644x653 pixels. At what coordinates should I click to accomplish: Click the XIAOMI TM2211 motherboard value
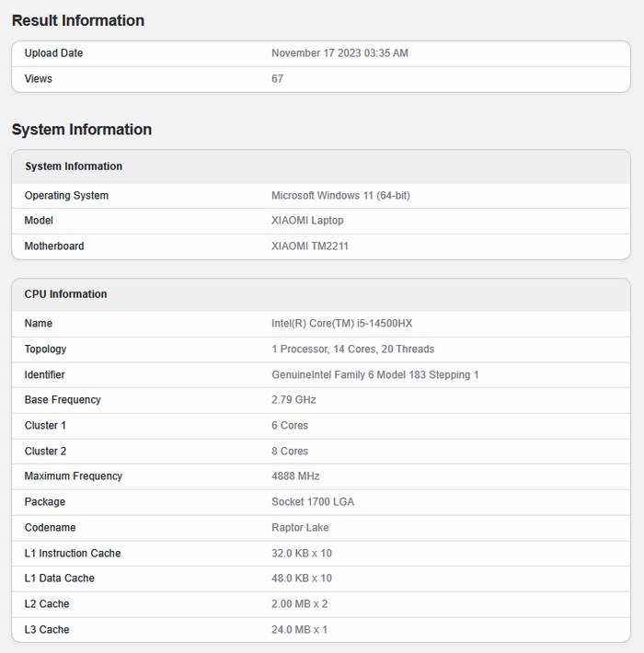click(x=310, y=246)
